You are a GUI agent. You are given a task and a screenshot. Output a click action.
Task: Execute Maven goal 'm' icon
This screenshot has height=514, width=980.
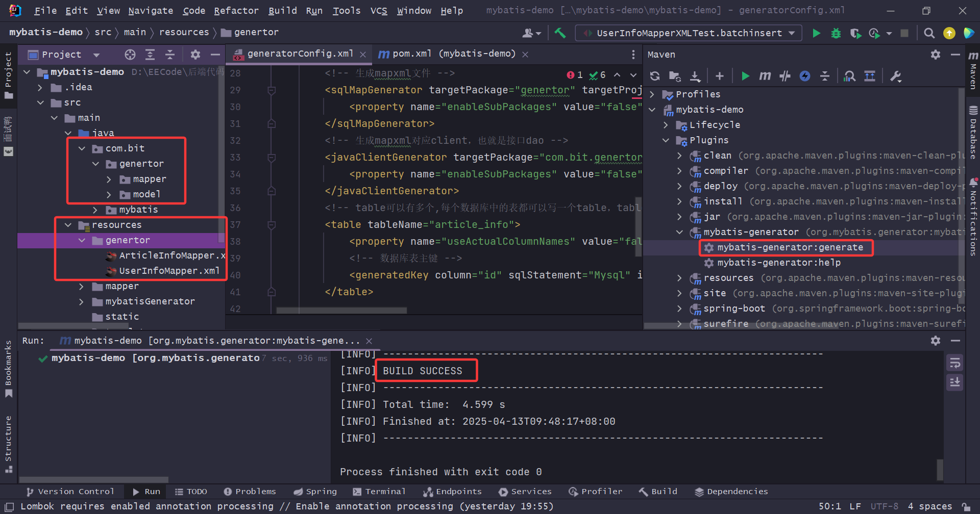(765, 76)
